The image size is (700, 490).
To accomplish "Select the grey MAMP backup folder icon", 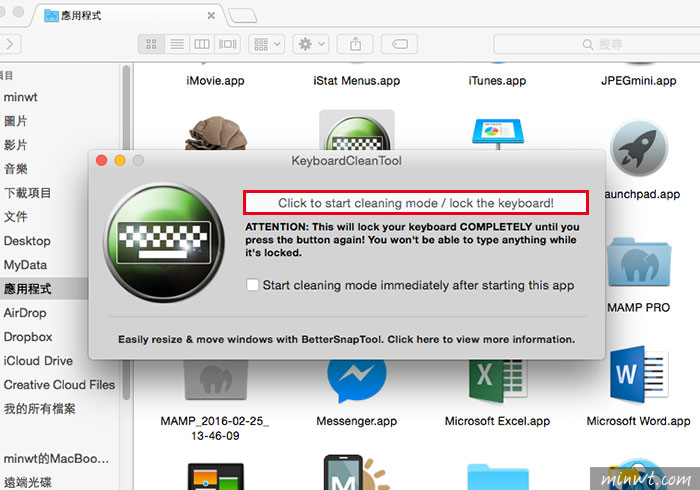I will tap(215, 379).
